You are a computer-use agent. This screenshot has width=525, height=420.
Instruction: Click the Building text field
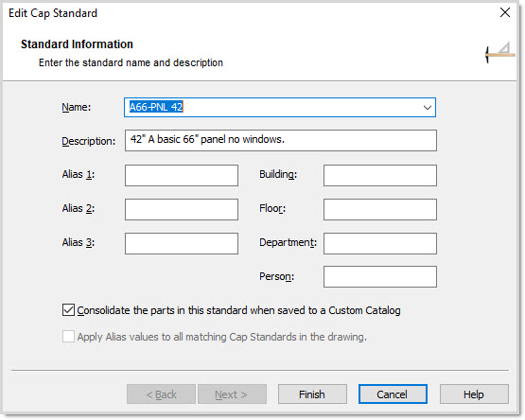380,175
